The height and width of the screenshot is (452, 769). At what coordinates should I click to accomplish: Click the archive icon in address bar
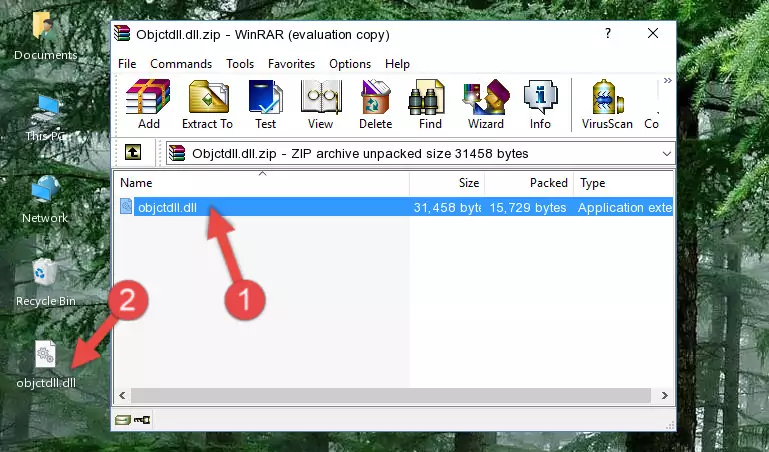point(177,153)
